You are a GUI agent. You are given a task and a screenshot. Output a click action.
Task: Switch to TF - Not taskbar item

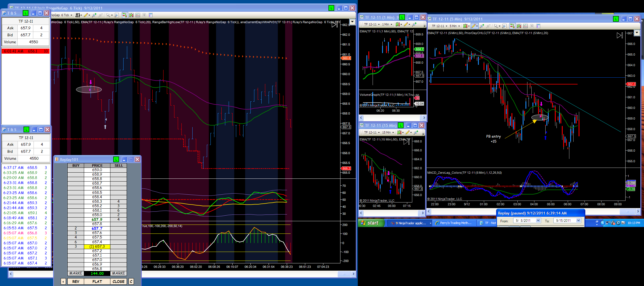point(487,223)
